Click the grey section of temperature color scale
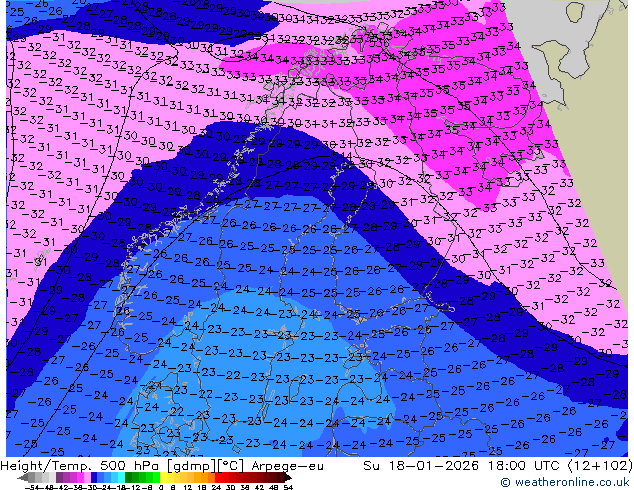The image size is (634, 490). click(42, 478)
